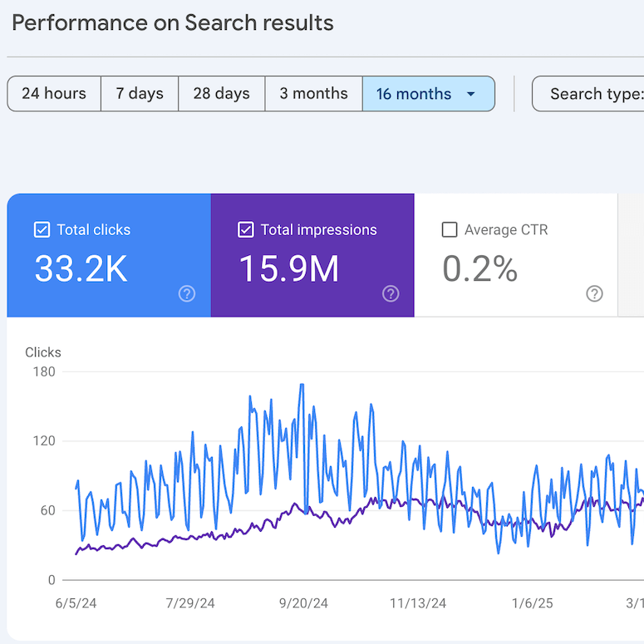644x644 pixels.
Task: Click the 11/13/24 date on the chart axis
Action: coord(418,603)
